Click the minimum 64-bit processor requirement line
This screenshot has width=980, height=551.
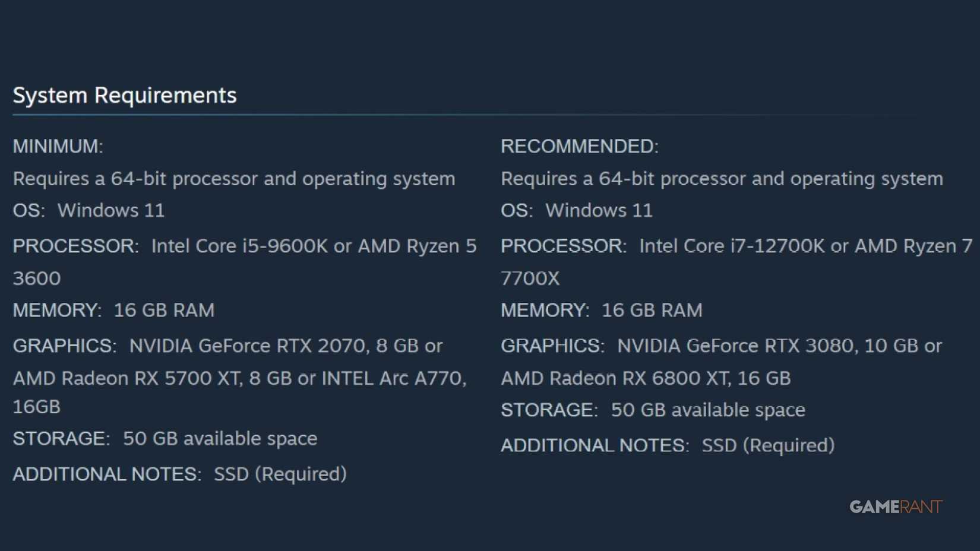(234, 178)
